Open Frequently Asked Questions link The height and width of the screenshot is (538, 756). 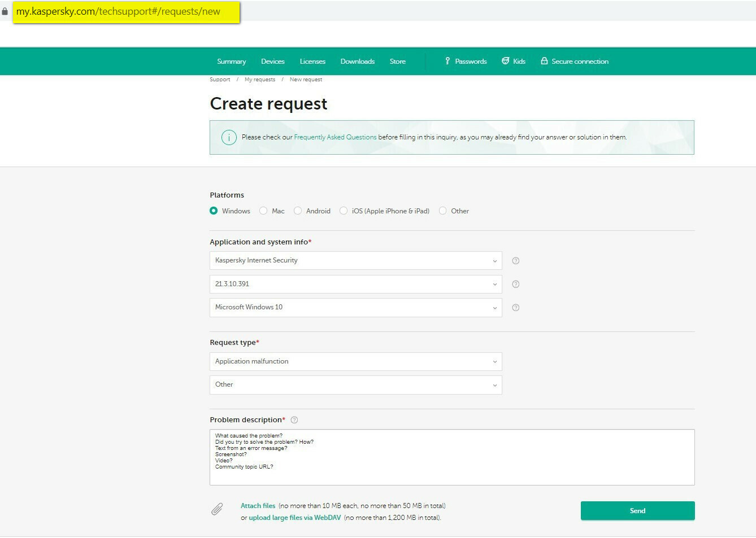pos(335,137)
